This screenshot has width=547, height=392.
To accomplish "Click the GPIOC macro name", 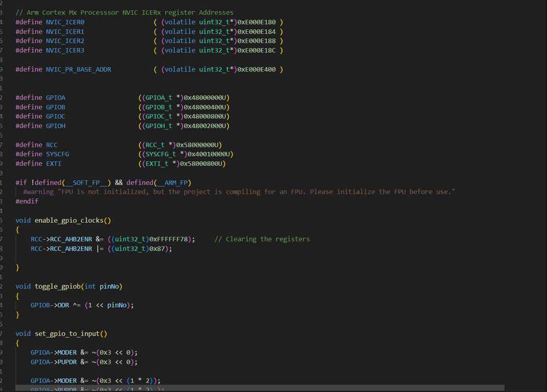I will [x=55, y=116].
